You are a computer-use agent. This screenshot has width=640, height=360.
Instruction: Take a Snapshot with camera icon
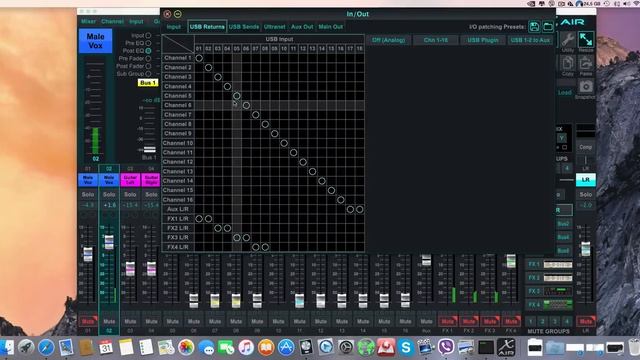point(586,87)
